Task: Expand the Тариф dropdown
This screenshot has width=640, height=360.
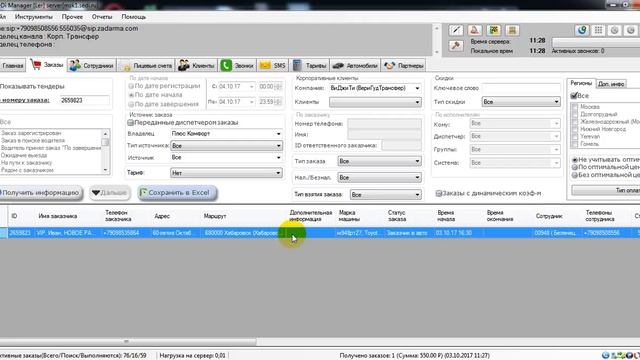Action: click(x=278, y=173)
